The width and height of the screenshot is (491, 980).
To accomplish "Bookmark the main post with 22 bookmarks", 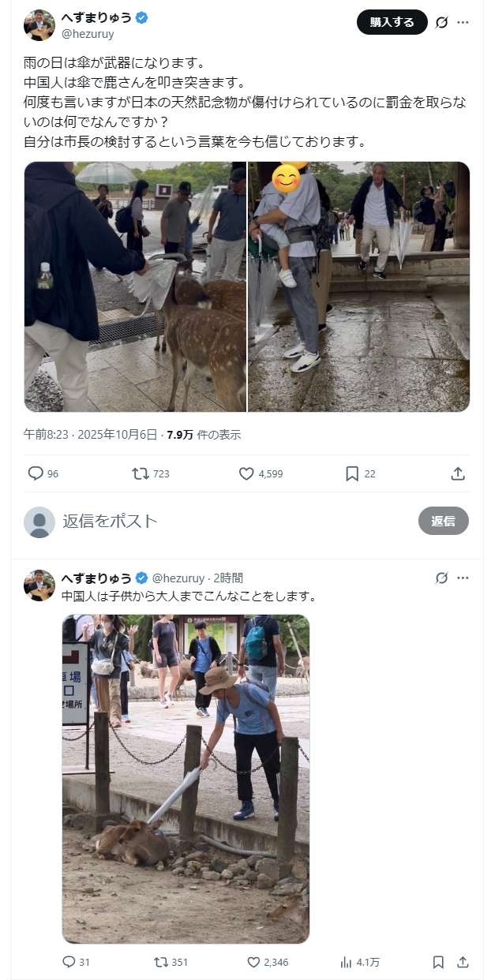I will [352, 473].
